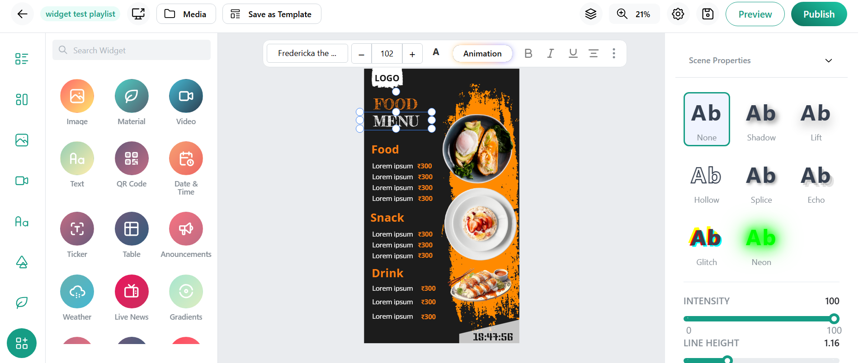Open the three-dot more options menu
The height and width of the screenshot is (363, 868).
coord(613,53)
